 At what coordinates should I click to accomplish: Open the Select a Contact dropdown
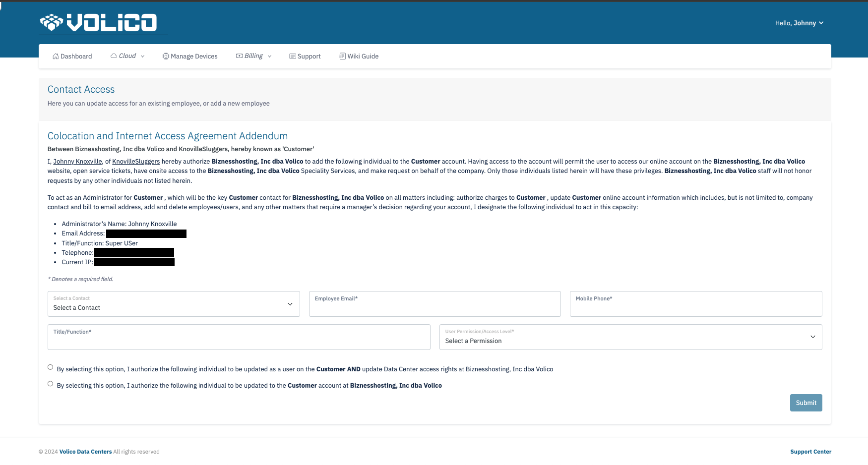click(x=174, y=304)
